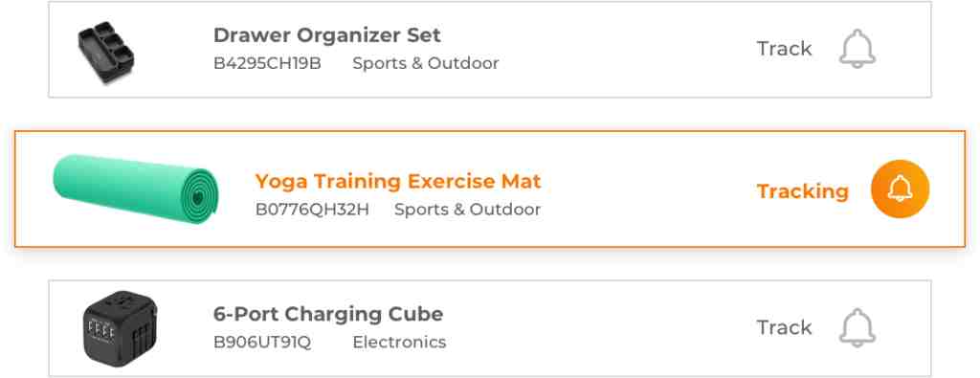Select the highlighted Yoga Mat row card

pos(490,189)
